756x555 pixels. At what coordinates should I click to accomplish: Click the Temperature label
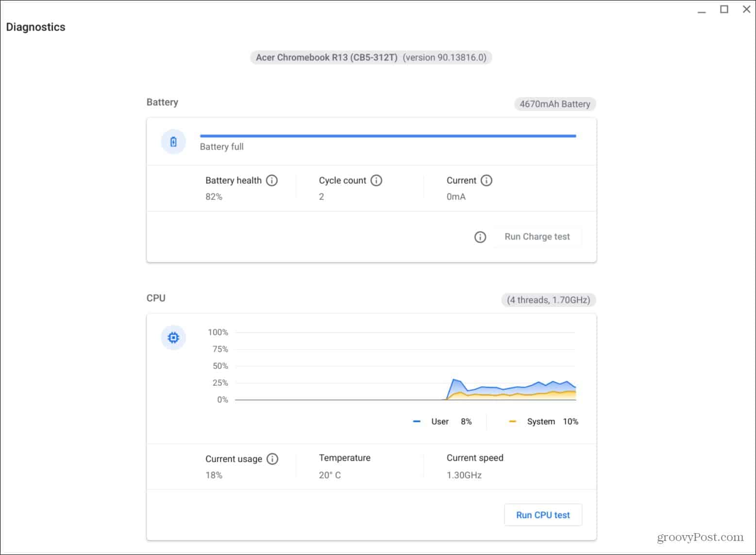(x=345, y=457)
